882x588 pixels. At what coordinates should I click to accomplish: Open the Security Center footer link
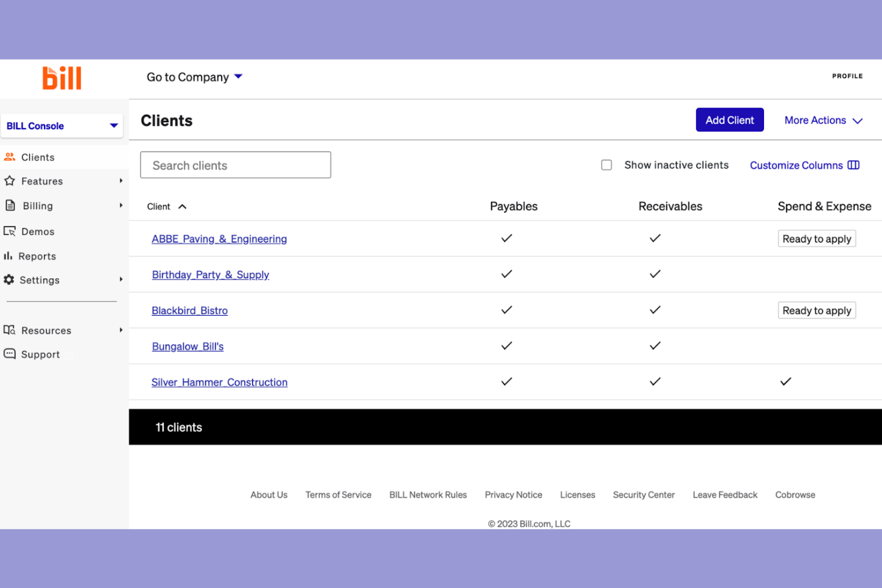click(x=644, y=494)
